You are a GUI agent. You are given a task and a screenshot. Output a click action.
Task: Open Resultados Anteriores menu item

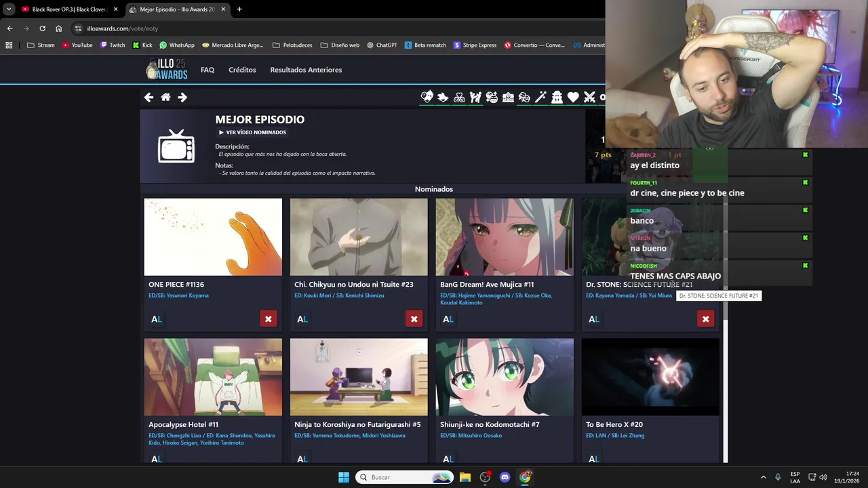coord(306,70)
